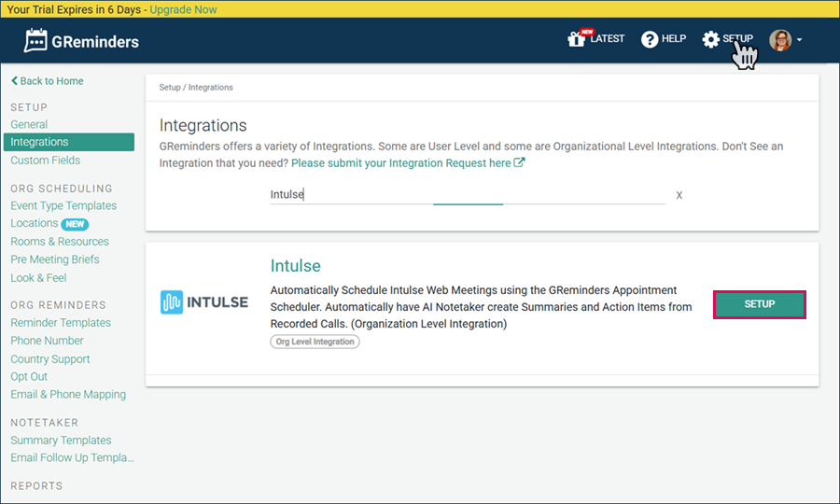The image size is (840, 504).
Task: Open Event Type Templates
Action: [63, 205]
